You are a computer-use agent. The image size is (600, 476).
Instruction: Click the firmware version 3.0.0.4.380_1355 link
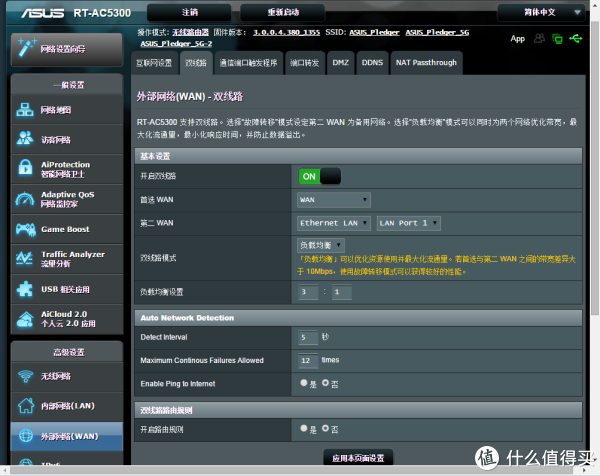coord(286,33)
